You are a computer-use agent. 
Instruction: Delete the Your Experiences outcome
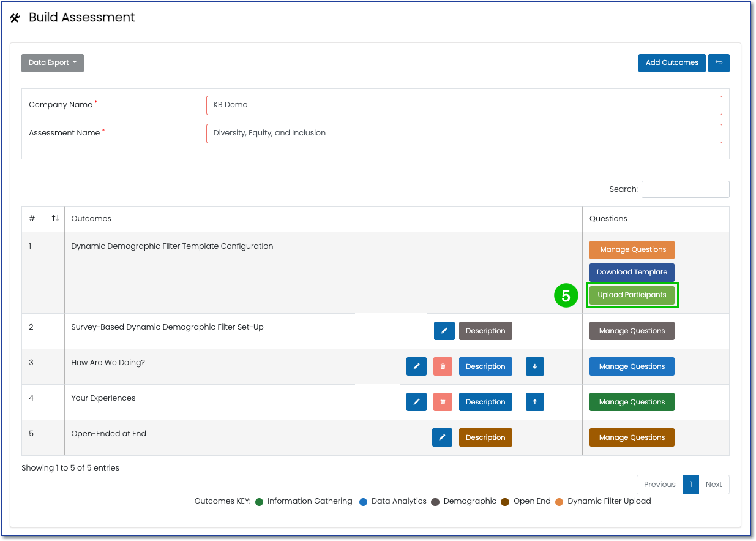click(x=443, y=402)
